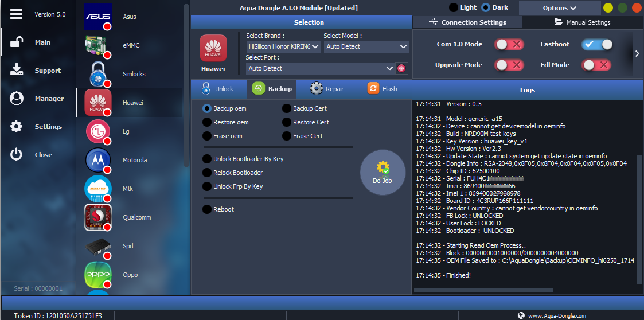Select the Spd chip icon
The height and width of the screenshot is (320, 644).
tap(98, 246)
